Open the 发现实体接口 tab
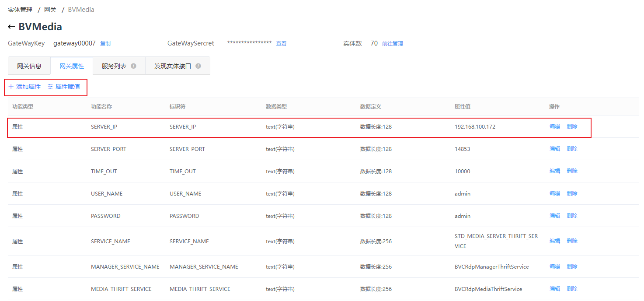 click(178, 66)
